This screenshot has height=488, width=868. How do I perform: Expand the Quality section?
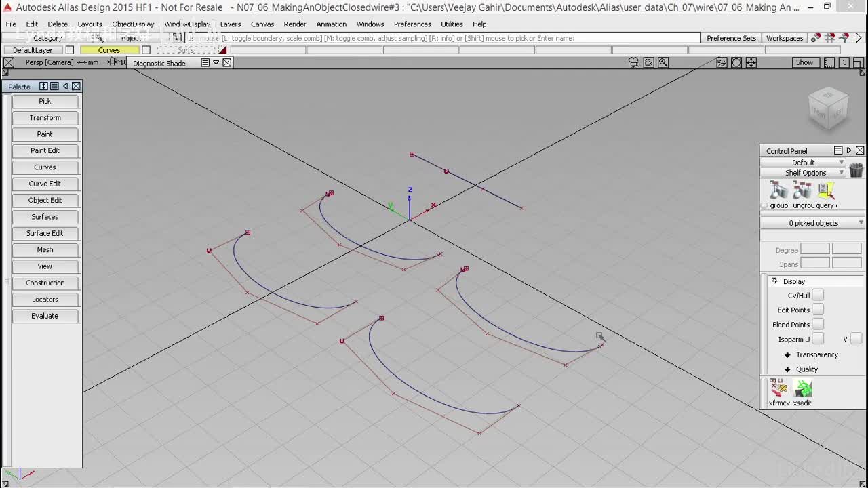(787, 369)
